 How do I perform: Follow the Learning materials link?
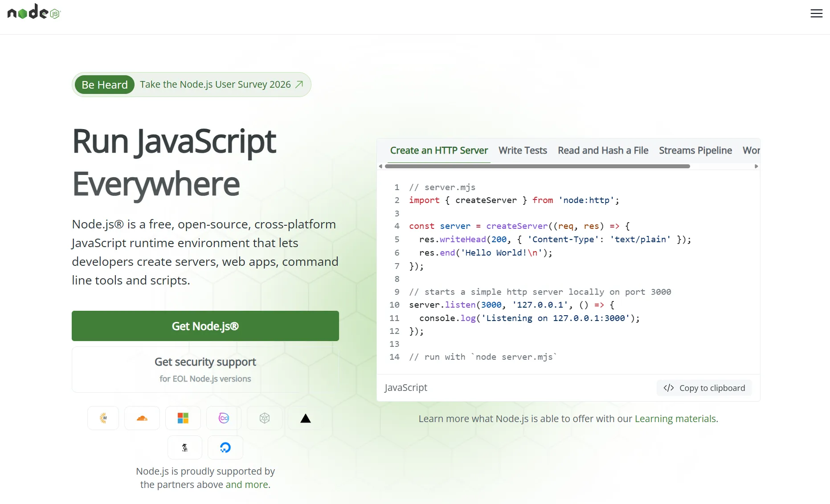(x=675, y=419)
